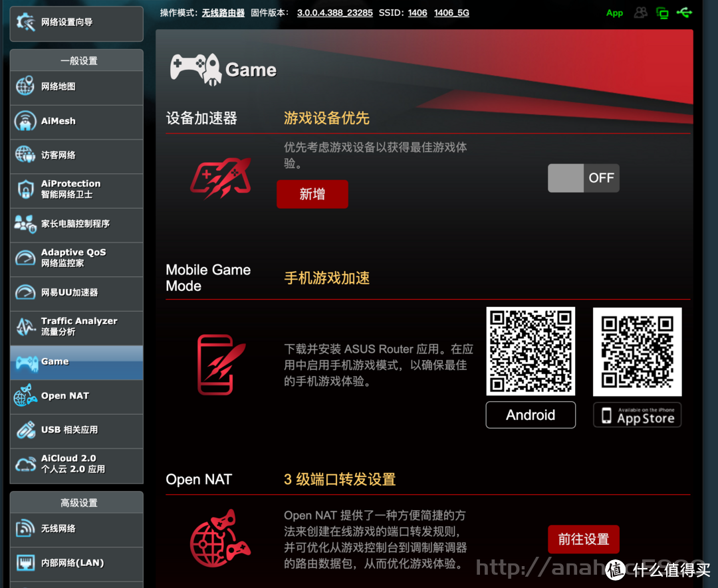The height and width of the screenshot is (588, 718).
Task: Click the 手机游戏加速 heading text
Action: [326, 278]
